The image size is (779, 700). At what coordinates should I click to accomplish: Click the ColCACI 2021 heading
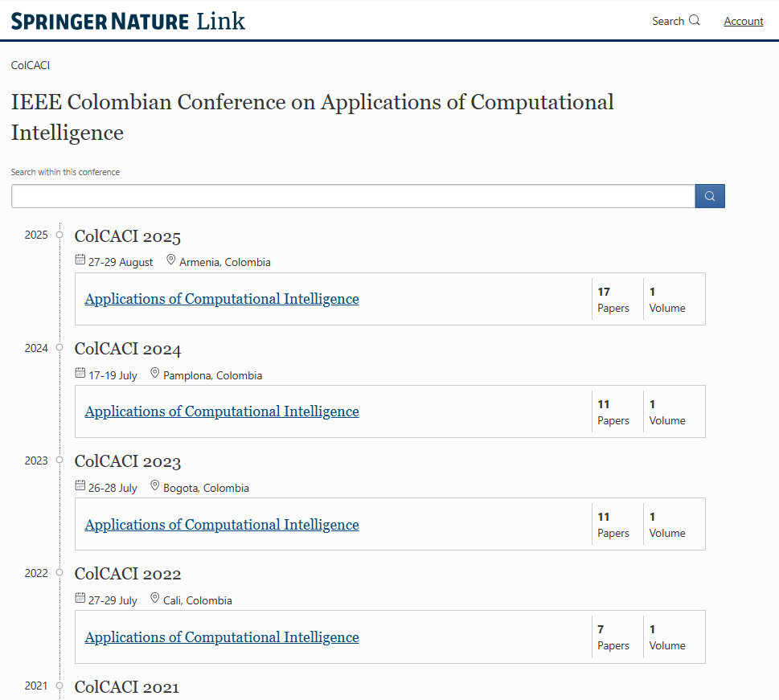127,687
